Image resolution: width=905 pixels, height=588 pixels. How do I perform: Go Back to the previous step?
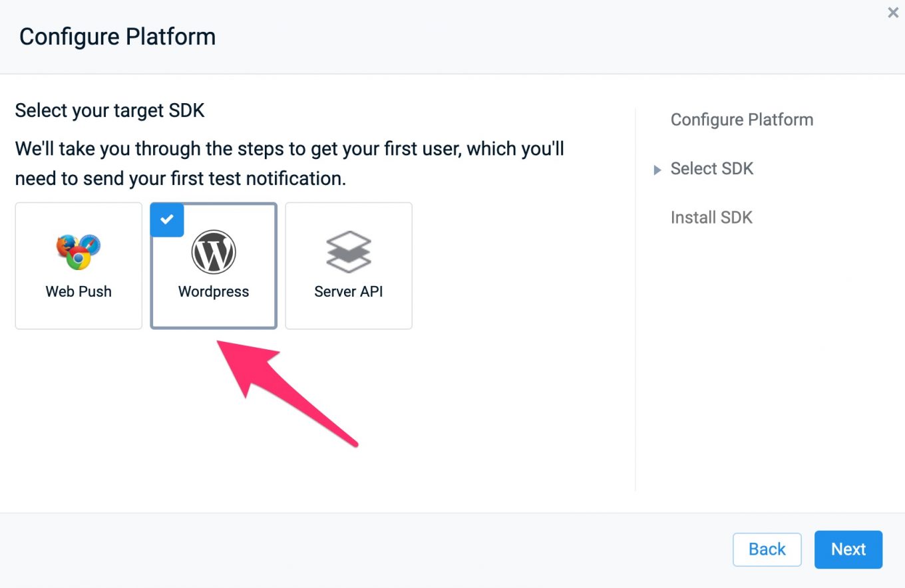767,549
